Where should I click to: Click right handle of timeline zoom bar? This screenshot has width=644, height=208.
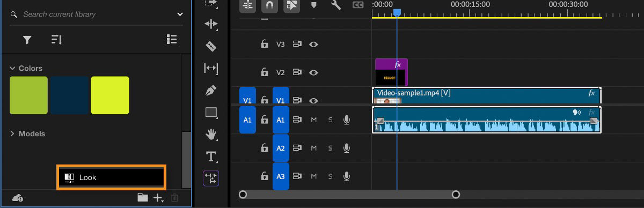point(456,194)
